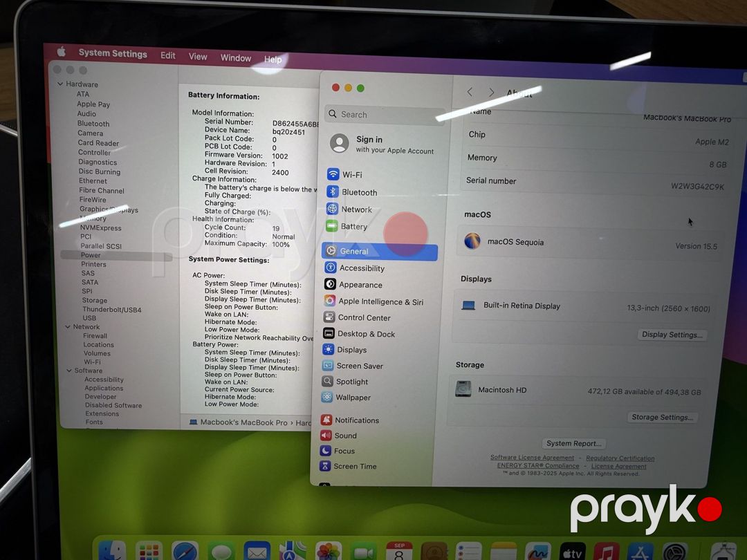Click the macOS Sequoia version row
This screenshot has height=560, width=747.
click(x=589, y=243)
